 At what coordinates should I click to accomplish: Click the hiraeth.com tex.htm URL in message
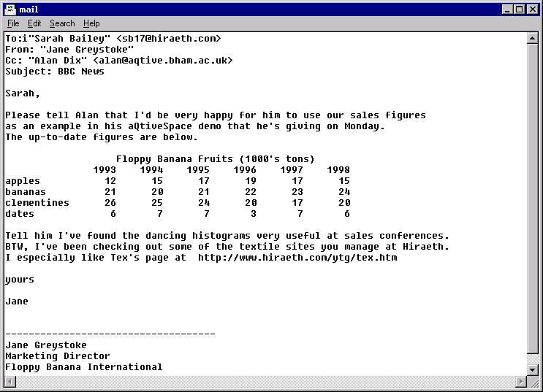(297, 258)
